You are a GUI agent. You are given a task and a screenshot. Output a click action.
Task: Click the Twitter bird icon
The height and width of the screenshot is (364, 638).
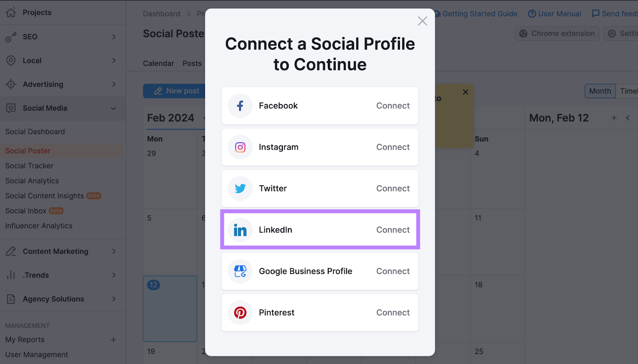[x=240, y=188]
